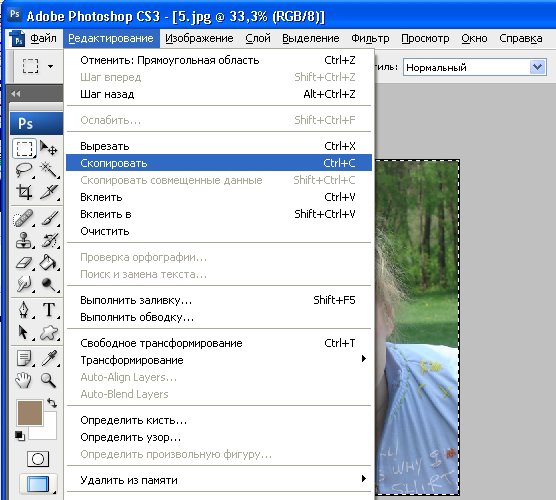Swap foreground and background colors
556x500 pixels.
pyautogui.click(x=52, y=403)
